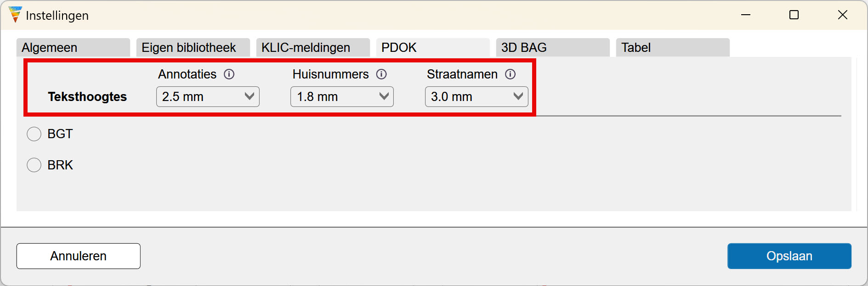868x286 pixels.
Task: Open the Straatnamen 3.0 mm dropdown
Action: (477, 97)
